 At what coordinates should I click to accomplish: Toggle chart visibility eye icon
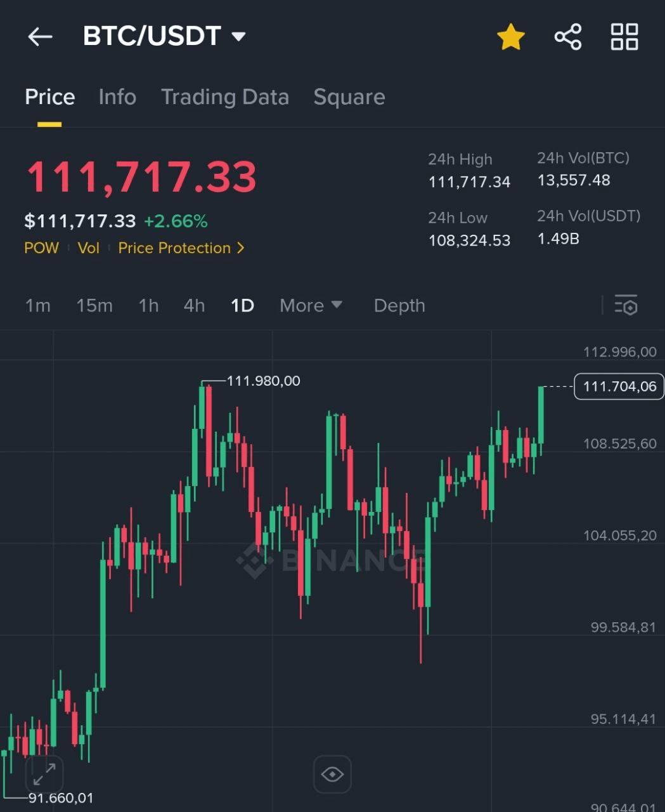point(332,774)
